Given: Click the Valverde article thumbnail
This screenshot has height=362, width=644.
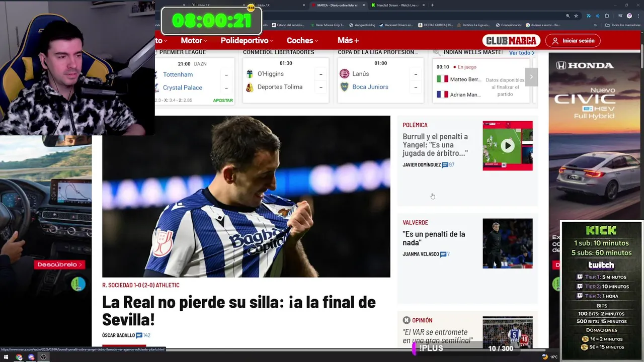Looking at the screenshot, I should (x=507, y=243).
